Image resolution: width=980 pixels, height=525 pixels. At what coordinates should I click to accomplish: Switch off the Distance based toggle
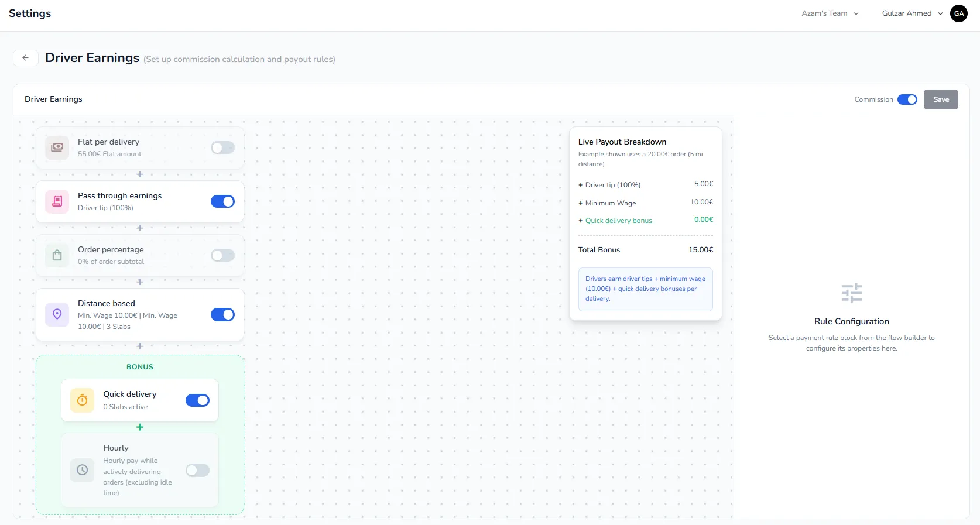click(x=222, y=314)
